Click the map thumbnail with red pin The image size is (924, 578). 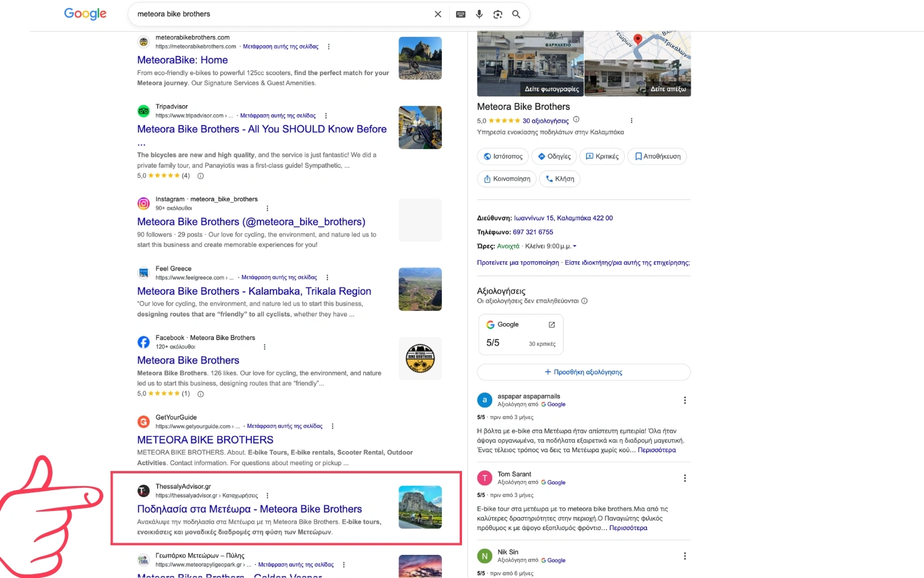click(638, 46)
